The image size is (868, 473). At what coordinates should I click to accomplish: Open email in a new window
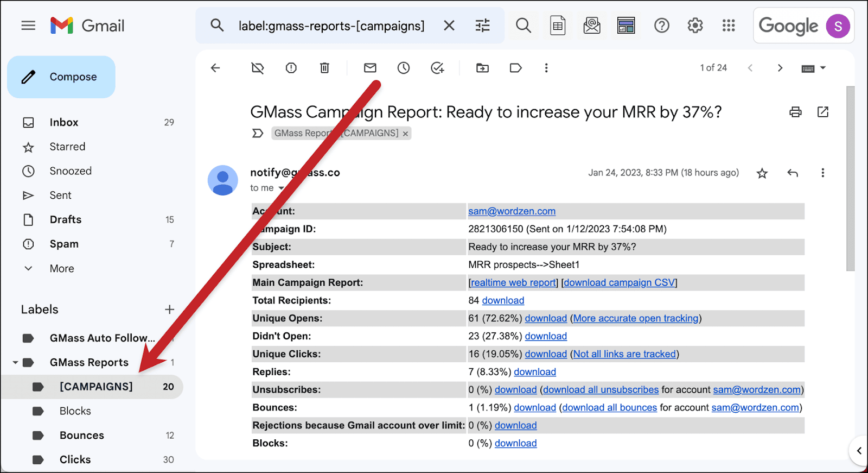click(x=823, y=112)
